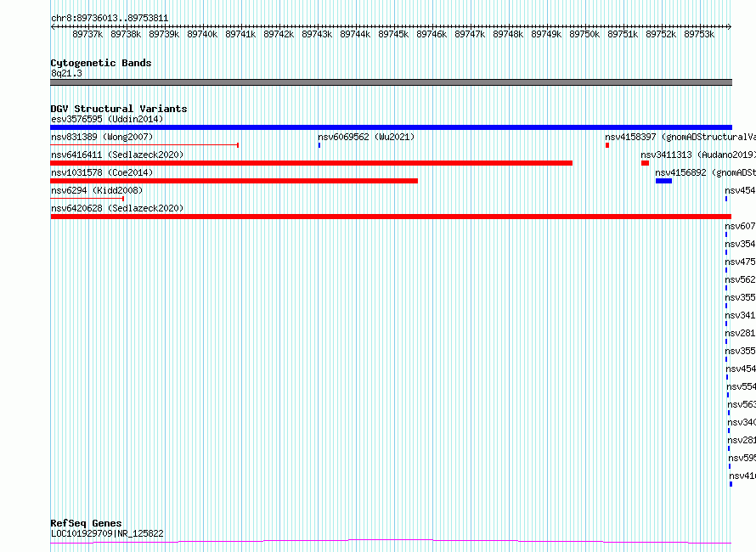
Task: Select the long blue esv3576595 variant bar
Action: tap(391, 127)
